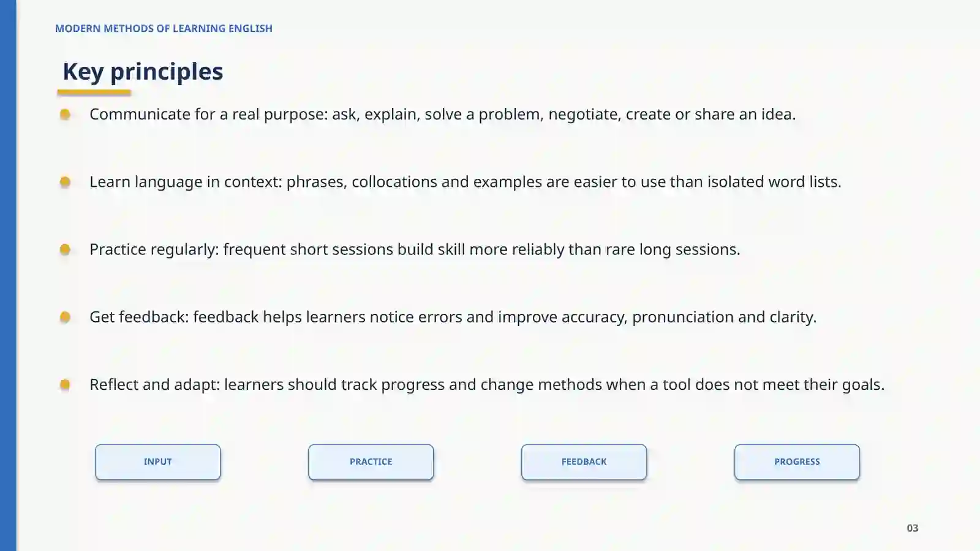The width and height of the screenshot is (980, 551).
Task: Select the Reflect and adapt sentence
Action: click(487, 384)
